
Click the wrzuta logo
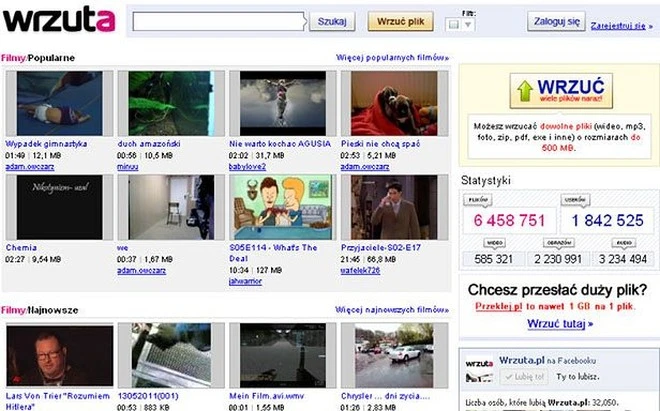(59, 20)
